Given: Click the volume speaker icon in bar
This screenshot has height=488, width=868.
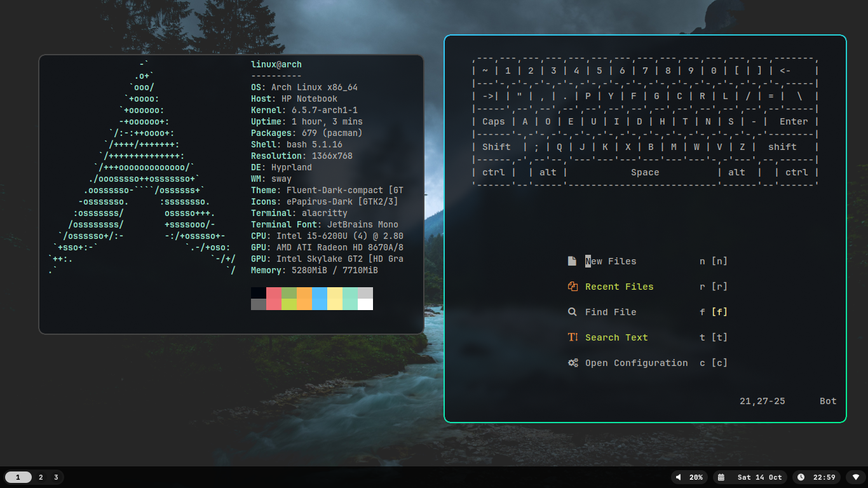Looking at the screenshot, I should pyautogui.click(x=679, y=477).
